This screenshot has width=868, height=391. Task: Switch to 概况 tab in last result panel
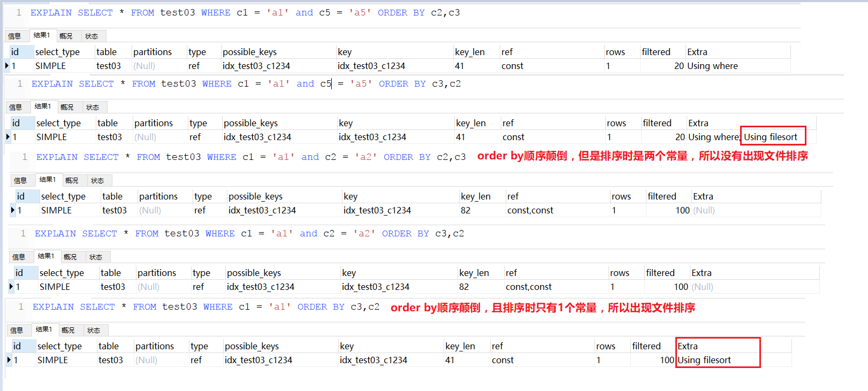pos(68,331)
